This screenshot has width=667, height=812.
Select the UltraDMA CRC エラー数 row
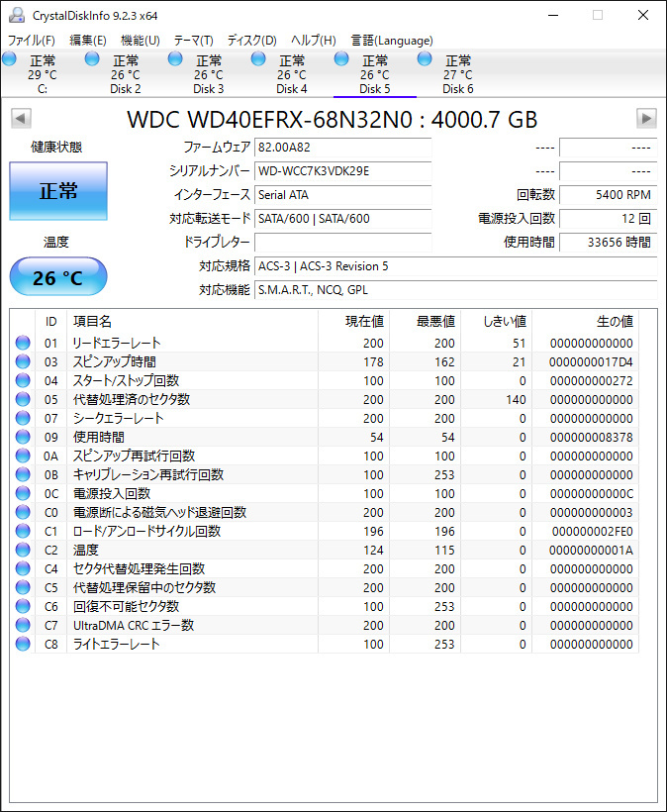pos(325,625)
